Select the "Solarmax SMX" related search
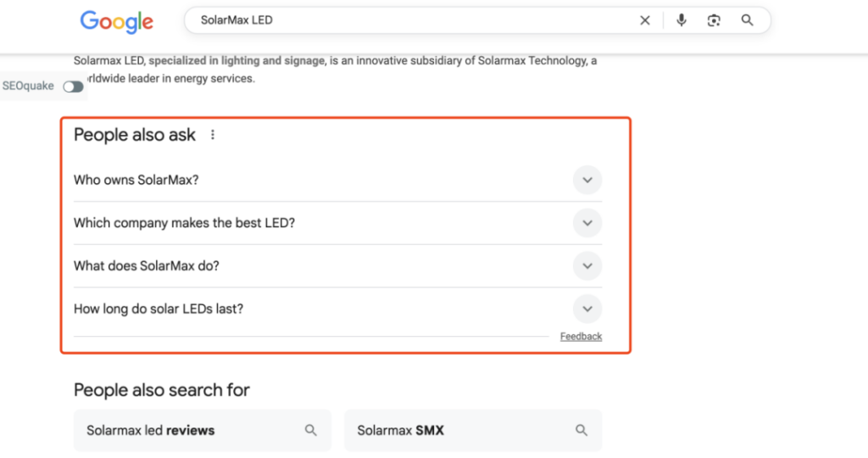This screenshot has height=458, width=868. pos(401,430)
